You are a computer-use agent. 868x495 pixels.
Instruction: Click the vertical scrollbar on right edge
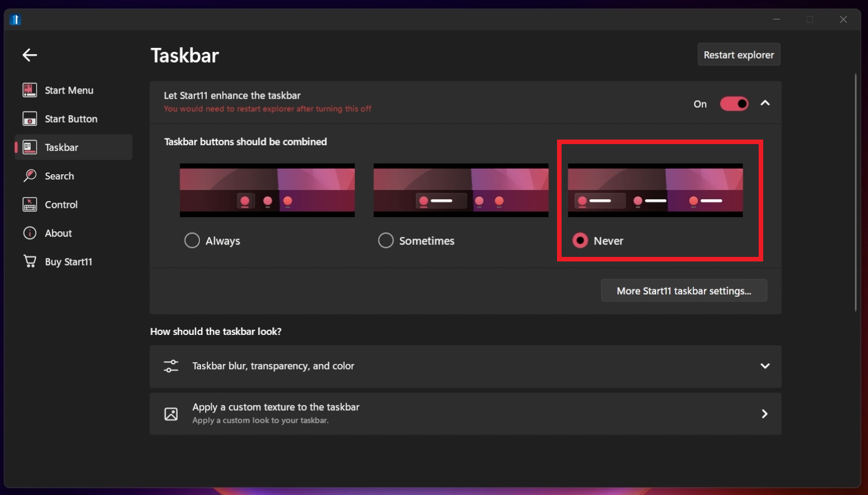click(855, 193)
